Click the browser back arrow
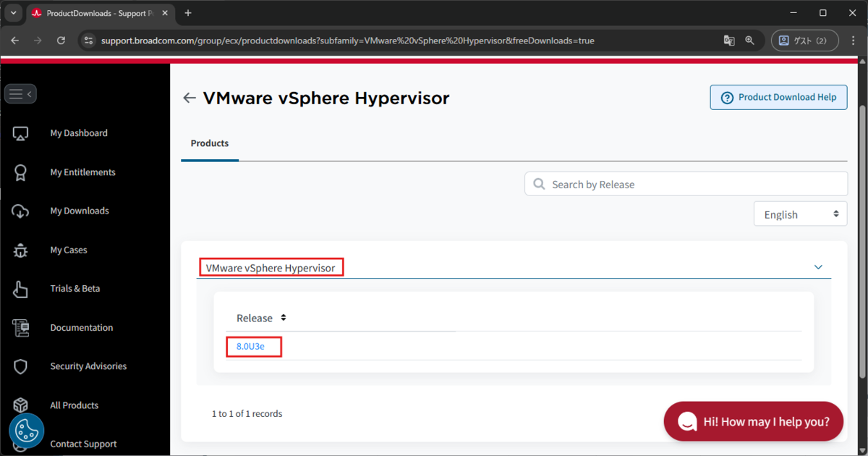Viewport: 868px width, 456px height. point(15,41)
